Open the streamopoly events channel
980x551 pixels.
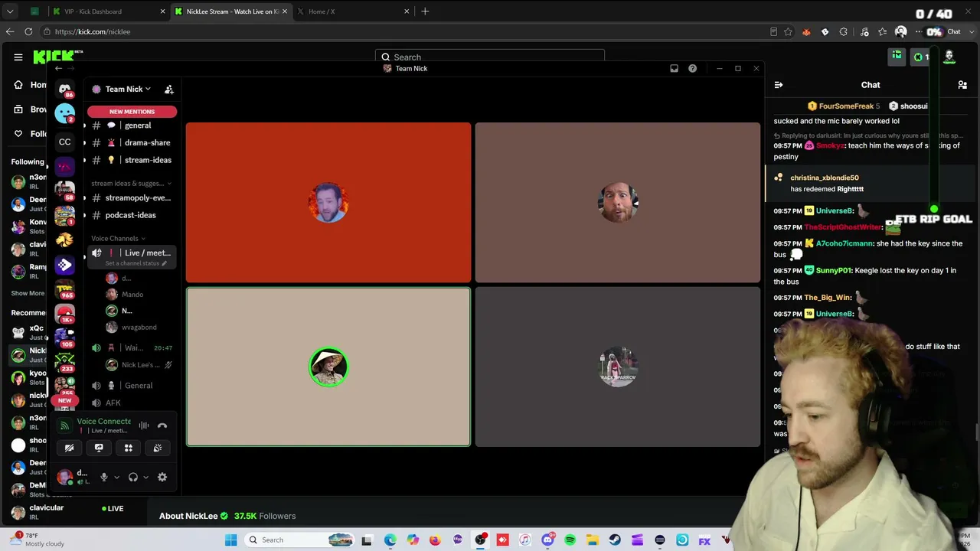132,198
